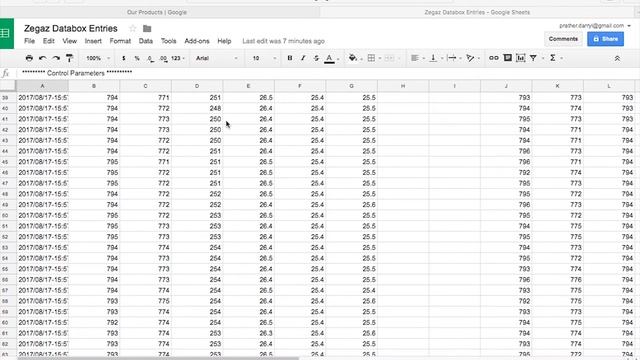
Task: Open the File menu
Action: pos(29,41)
